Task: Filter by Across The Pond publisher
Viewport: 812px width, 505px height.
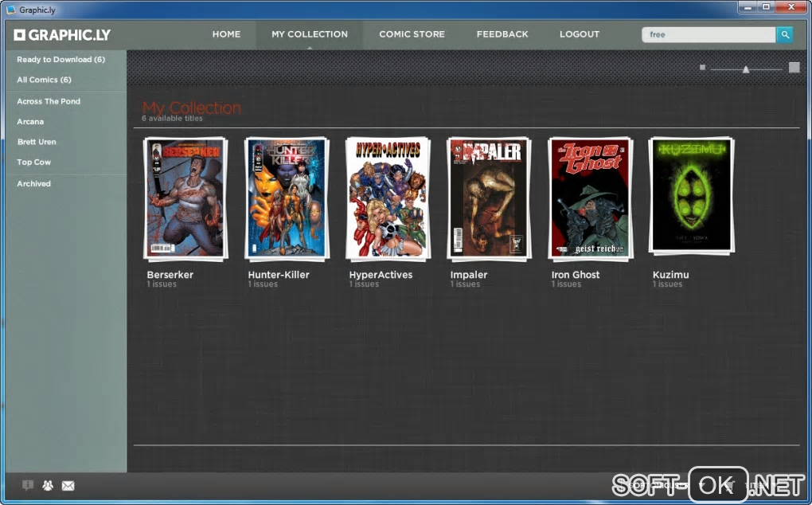Action: pos(49,101)
